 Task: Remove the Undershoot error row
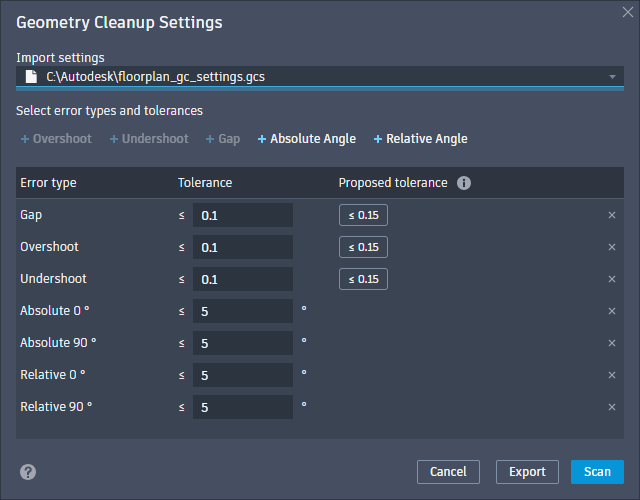point(612,279)
